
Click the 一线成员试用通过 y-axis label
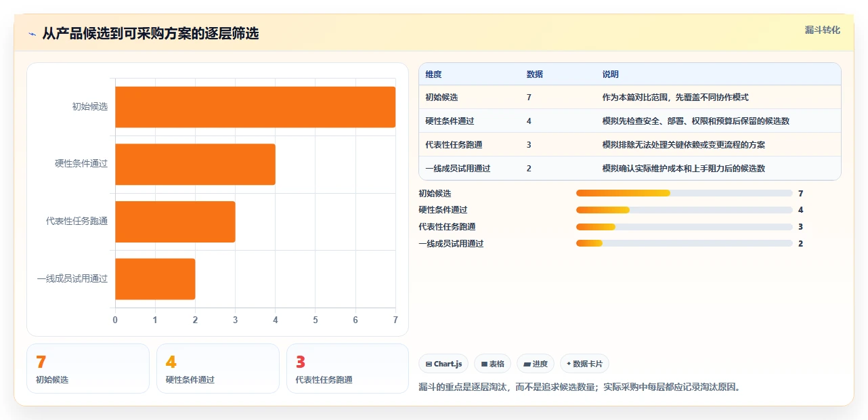click(x=72, y=278)
